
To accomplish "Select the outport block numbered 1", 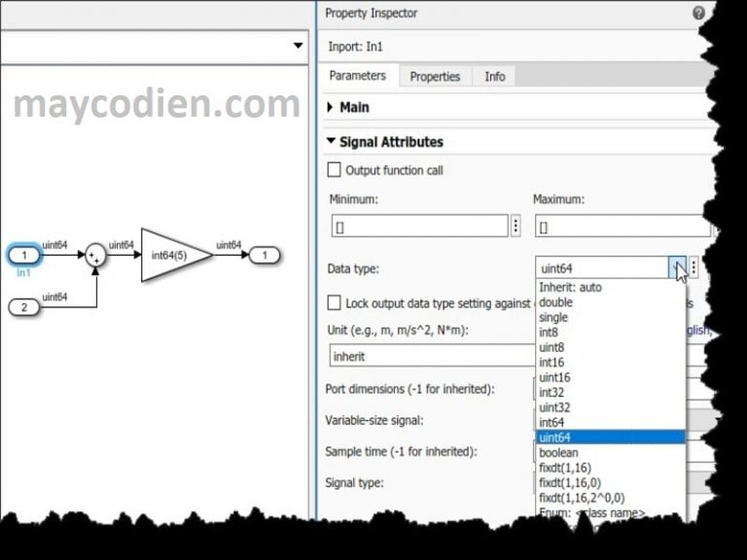I will click(x=264, y=256).
